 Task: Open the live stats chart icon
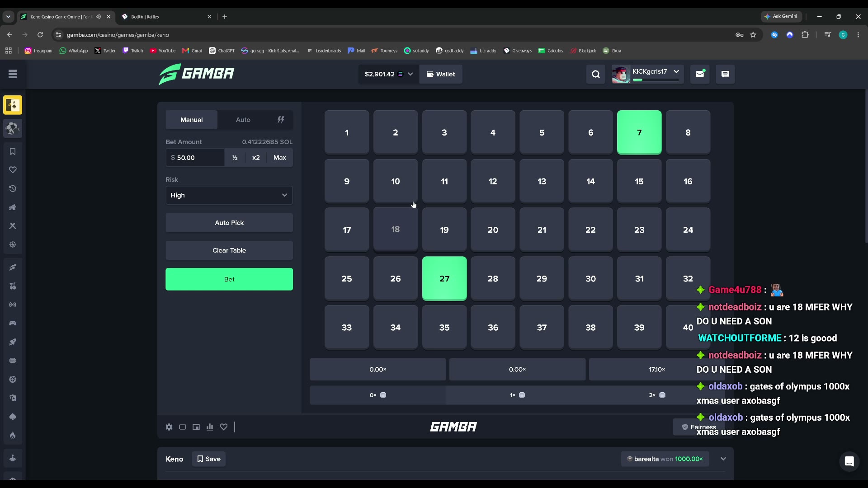click(210, 427)
